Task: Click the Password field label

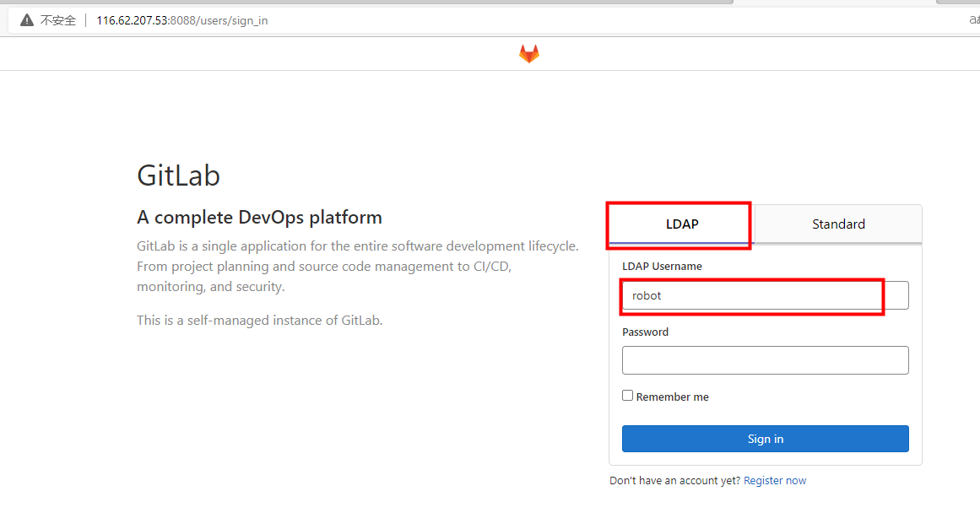Action: tap(645, 332)
